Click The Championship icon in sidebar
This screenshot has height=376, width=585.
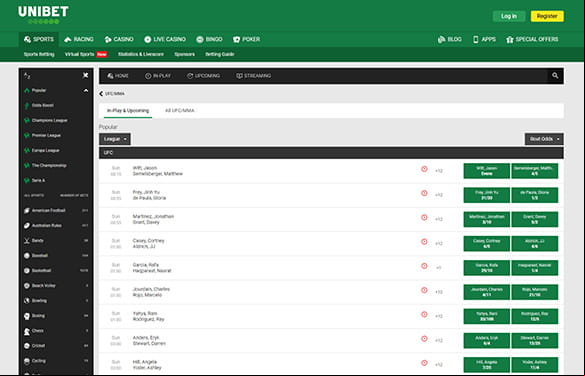click(x=27, y=165)
